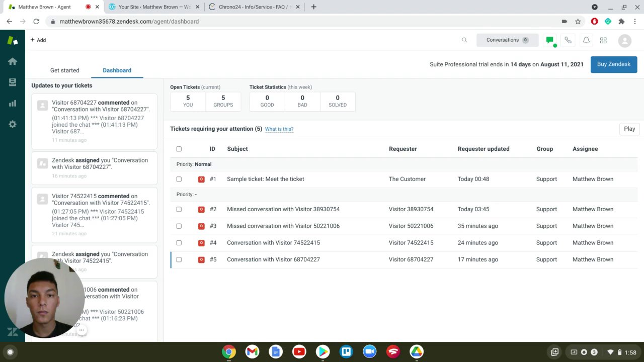
Task: Open a new browser tab with plus icon
Action: (314, 7)
